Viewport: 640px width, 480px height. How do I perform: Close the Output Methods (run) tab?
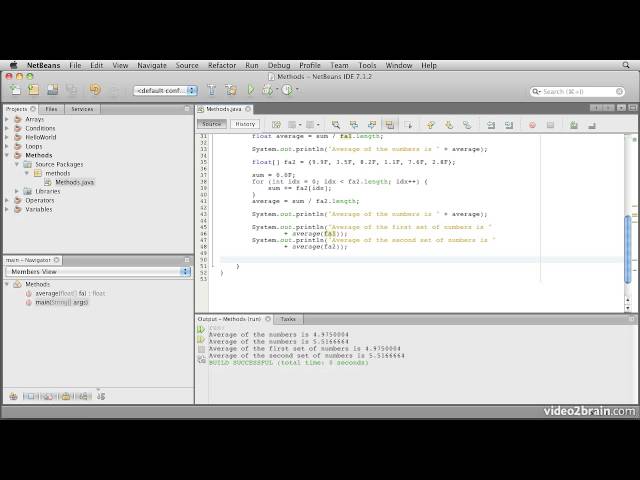(x=268, y=319)
